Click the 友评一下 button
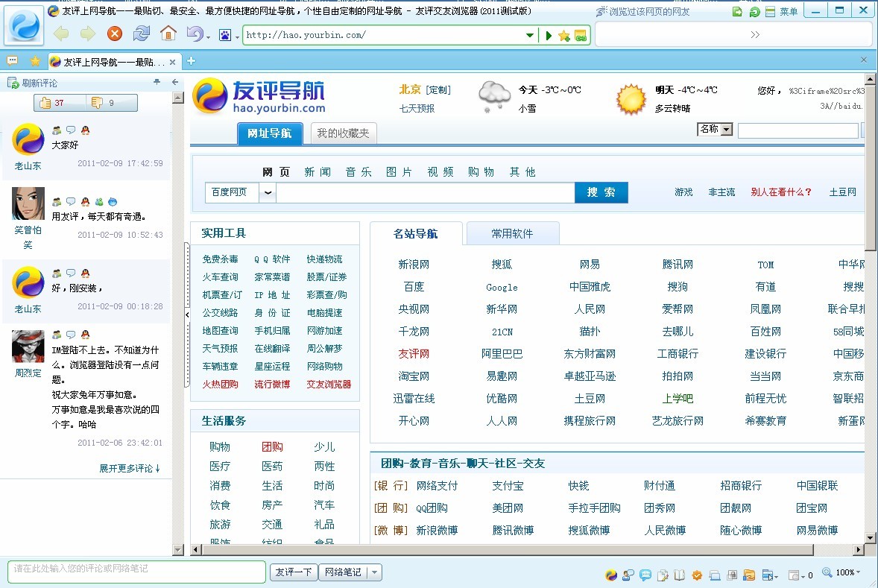 [x=294, y=572]
